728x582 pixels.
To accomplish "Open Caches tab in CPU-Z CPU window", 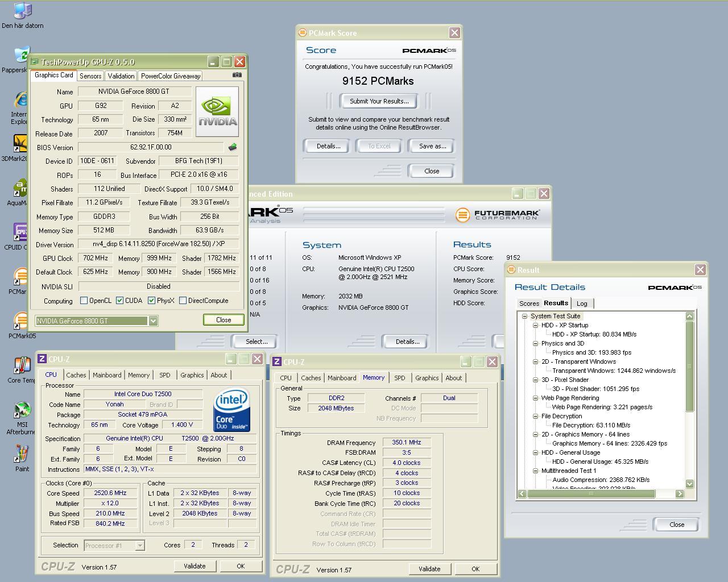I will coord(76,375).
